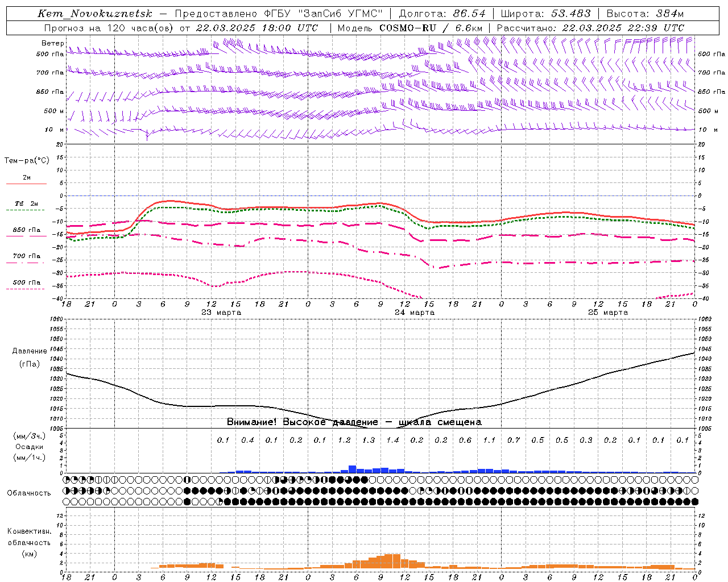Click the Давление panel label
The height and width of the screenshot is (582, 728).
[30, 351]
